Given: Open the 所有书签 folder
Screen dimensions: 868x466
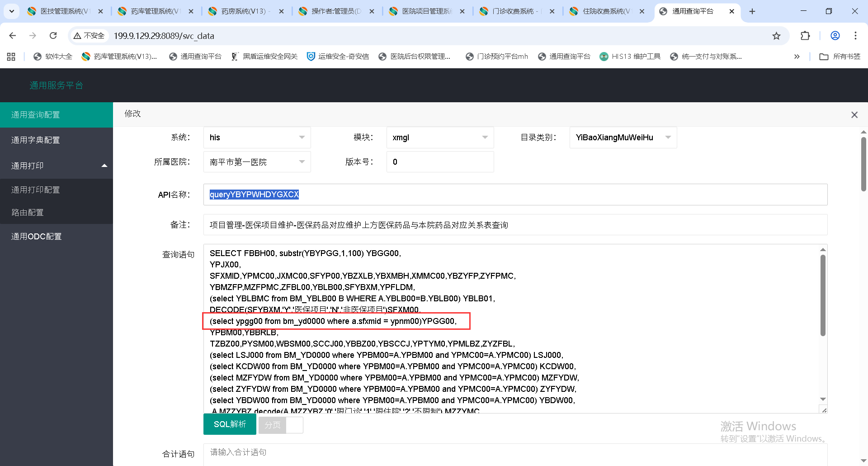Looking at the screenshot, I should coord(840,57).
